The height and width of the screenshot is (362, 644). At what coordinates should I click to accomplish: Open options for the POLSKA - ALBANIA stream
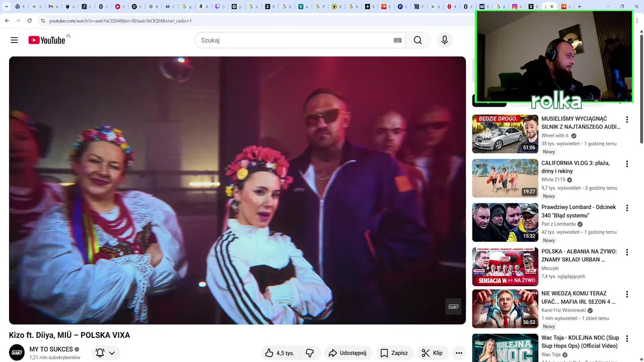click(627, 252)
